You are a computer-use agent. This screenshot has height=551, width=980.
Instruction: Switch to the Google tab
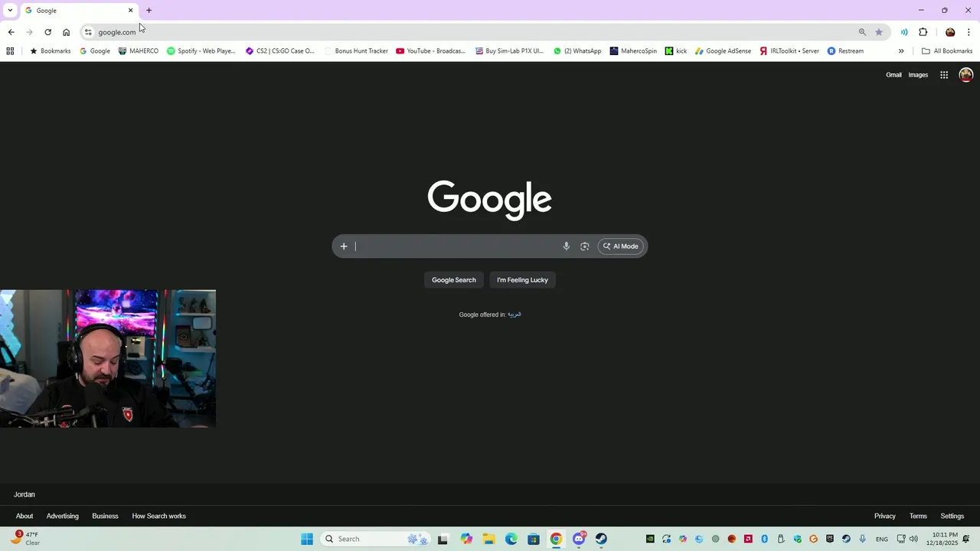coord(79,11)
